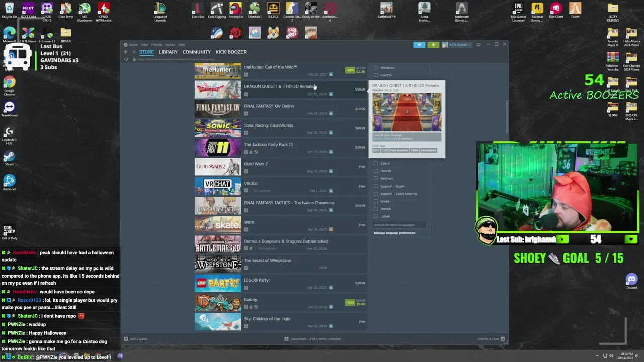This screenshot has width=644, height=362.
Task: Tick the Greek language checkbox
Action: [376, 201]
